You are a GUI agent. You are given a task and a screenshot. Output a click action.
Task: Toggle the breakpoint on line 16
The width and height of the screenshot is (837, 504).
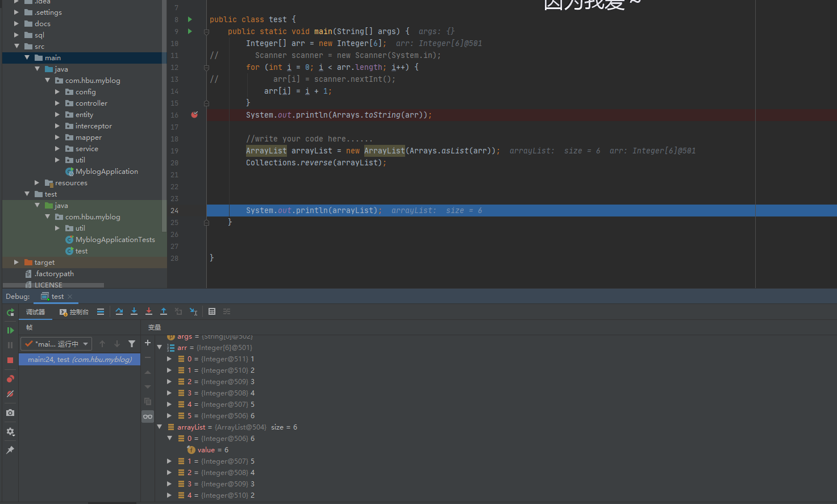pos(194,115)
